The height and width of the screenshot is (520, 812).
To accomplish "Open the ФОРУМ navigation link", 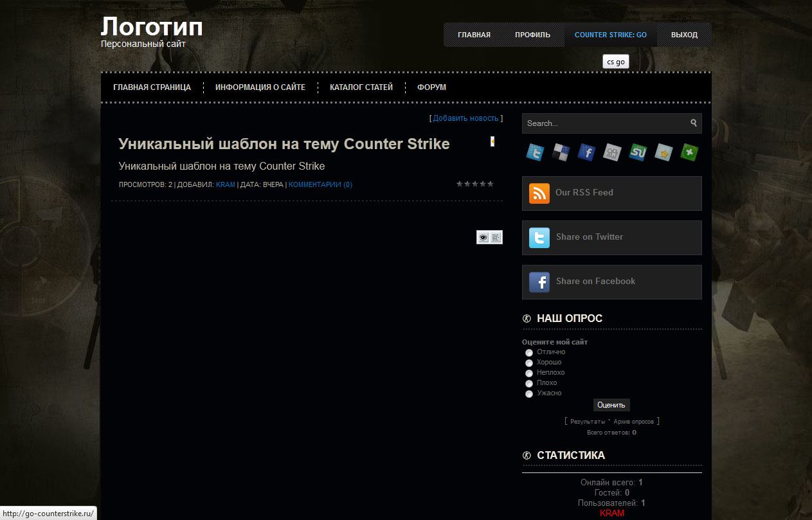I will pyautogui.click(x=431, y=87).
